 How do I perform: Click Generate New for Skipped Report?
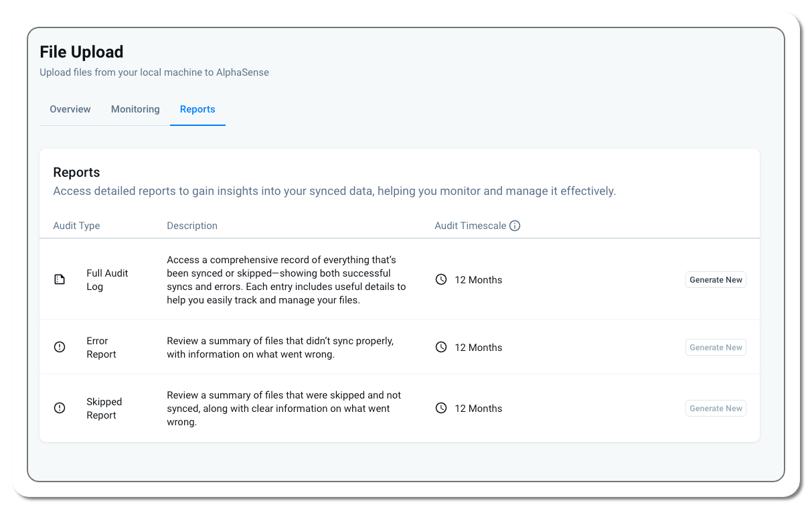[x=716, y=409]
